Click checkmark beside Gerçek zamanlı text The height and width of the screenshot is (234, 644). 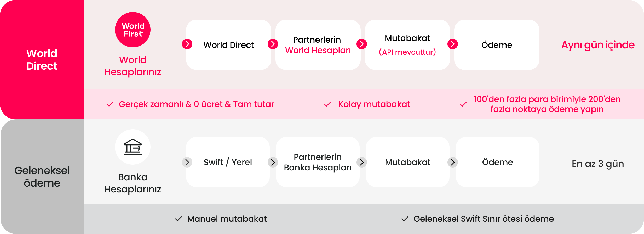pyautogui.click(x=110, y=104)
